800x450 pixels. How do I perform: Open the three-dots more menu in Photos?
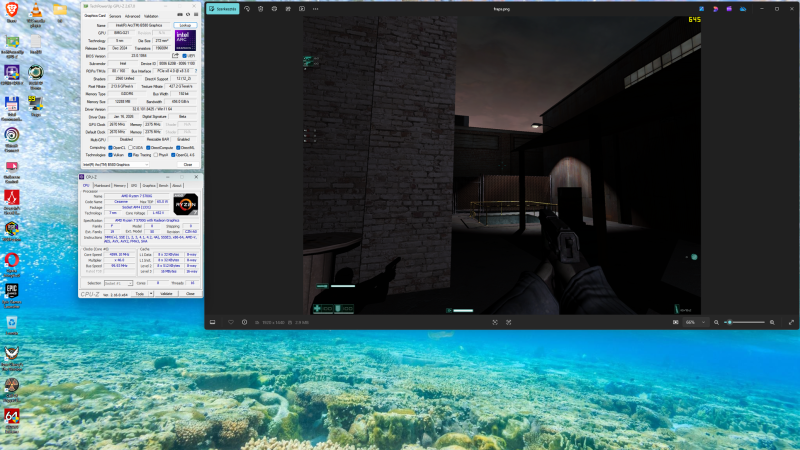pos(315,9)
